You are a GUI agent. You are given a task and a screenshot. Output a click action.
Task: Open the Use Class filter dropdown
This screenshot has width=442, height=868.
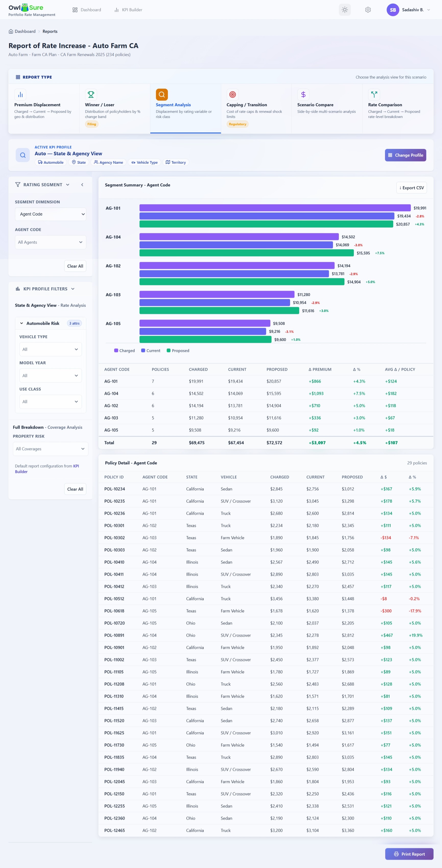51,402
